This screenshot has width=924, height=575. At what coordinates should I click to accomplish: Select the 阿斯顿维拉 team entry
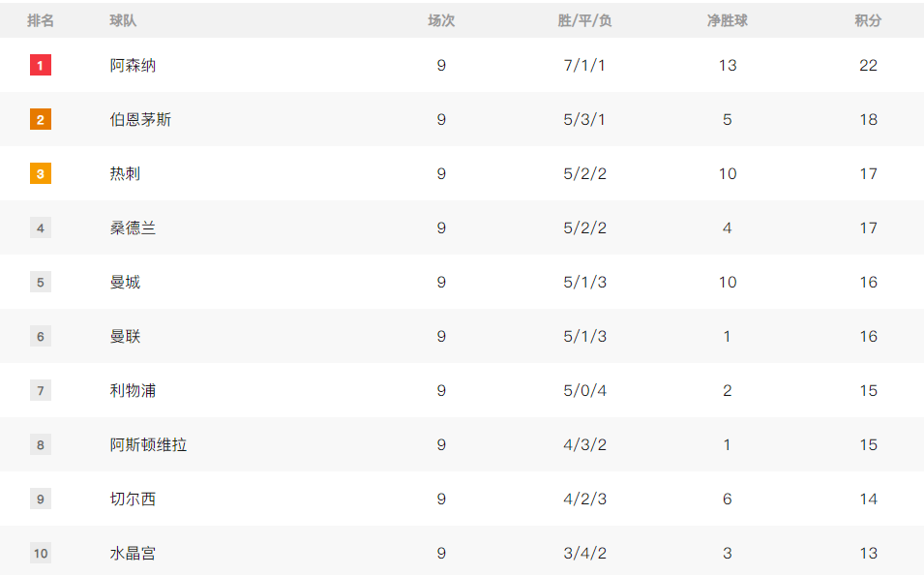(148, 445)
